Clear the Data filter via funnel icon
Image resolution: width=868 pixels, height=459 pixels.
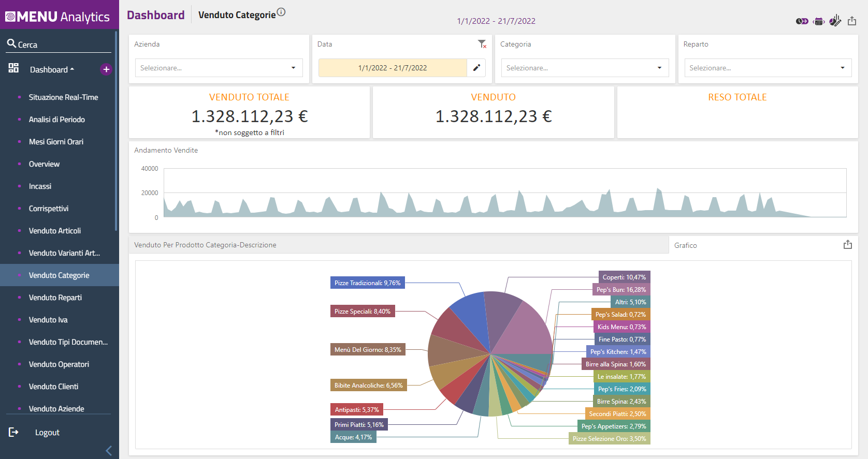482,45
